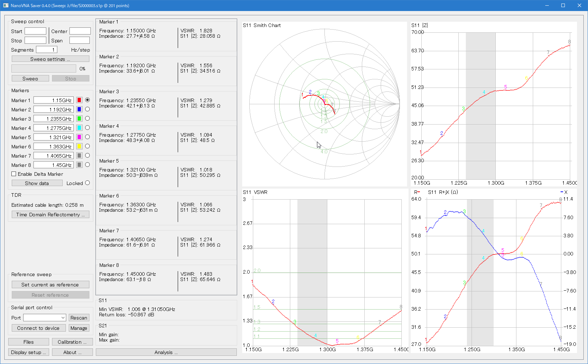This screenshot has height=364, width=588.
Task: Edit Marker 7 frequency 1.4065GHz
Action: [53, 155]
